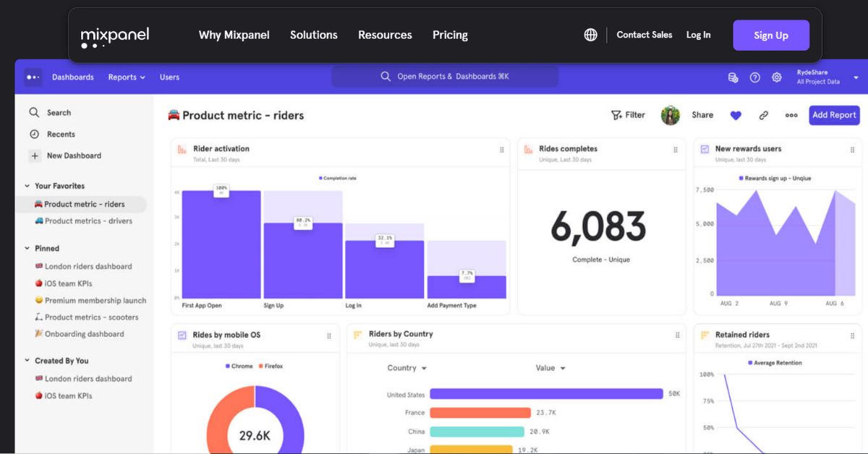Toggle the favorite heart on dashboard

click(736, 115)
